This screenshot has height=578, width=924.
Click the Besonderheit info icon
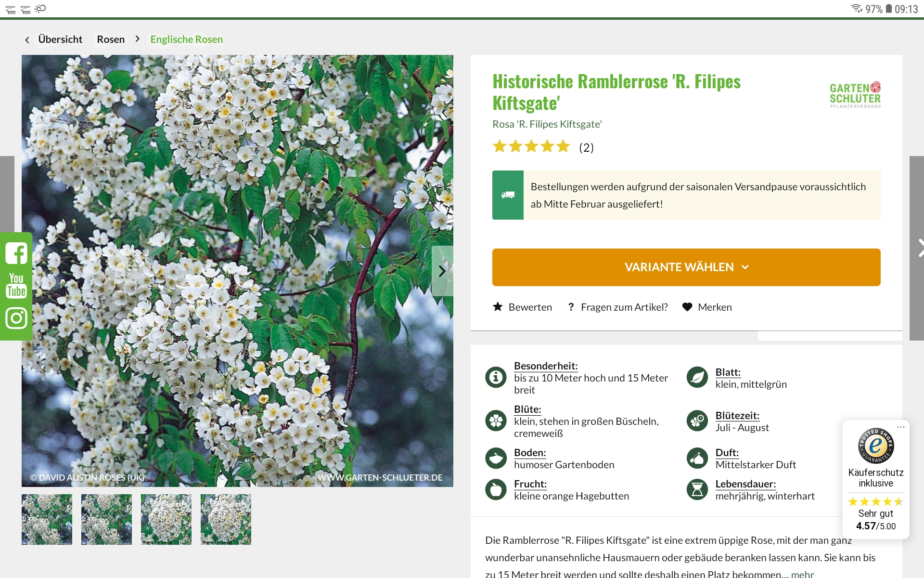click(x=496, y=377)
